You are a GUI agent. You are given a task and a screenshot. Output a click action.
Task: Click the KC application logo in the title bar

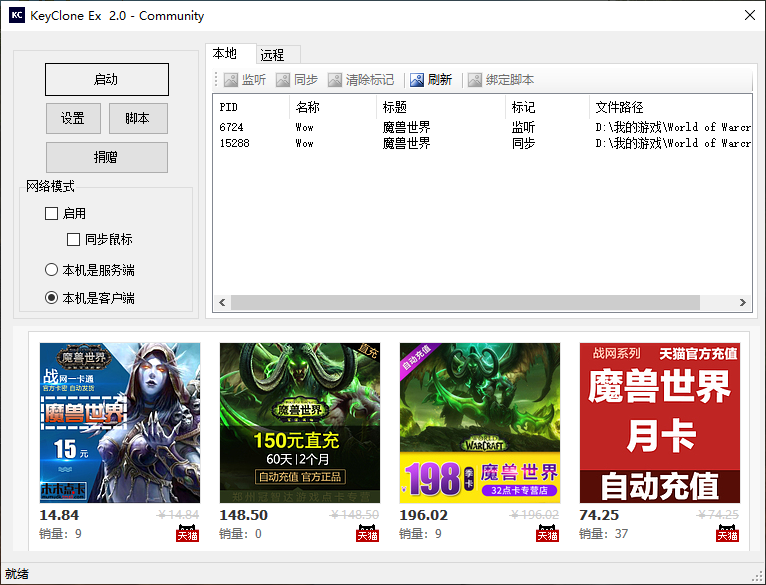coord(17,15)
